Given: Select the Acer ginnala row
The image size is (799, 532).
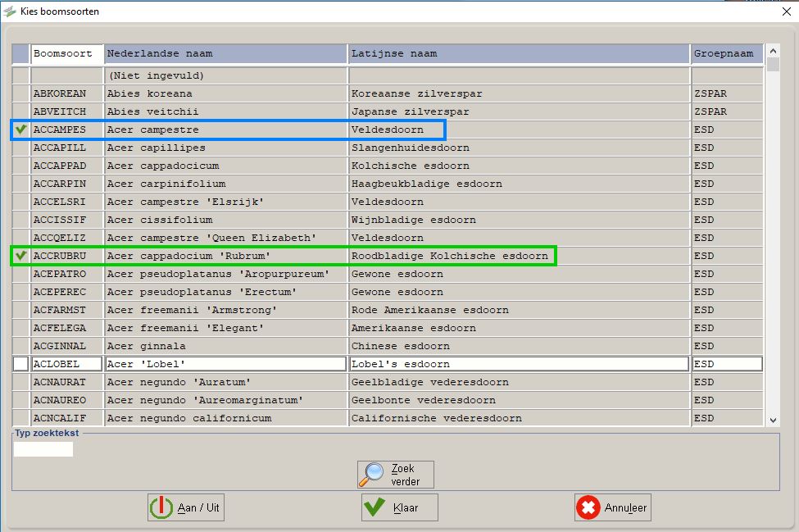Looking at the screenshot, I should [225, 346].
